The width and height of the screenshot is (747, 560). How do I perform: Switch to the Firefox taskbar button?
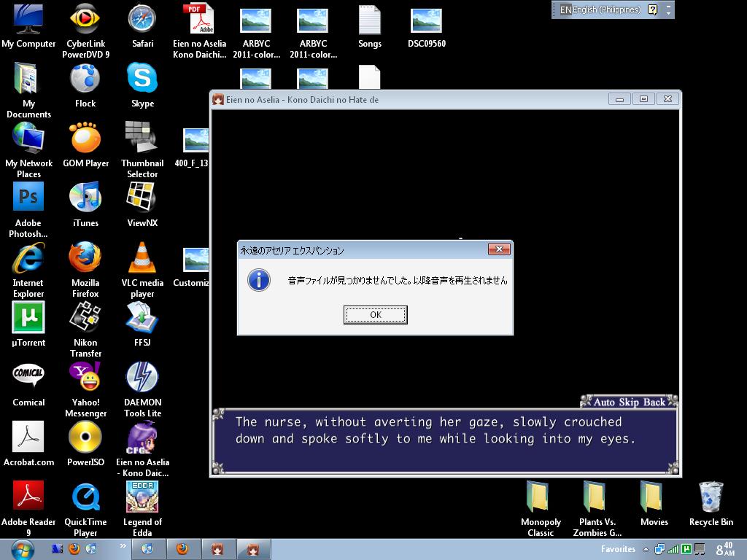point(182,549)
